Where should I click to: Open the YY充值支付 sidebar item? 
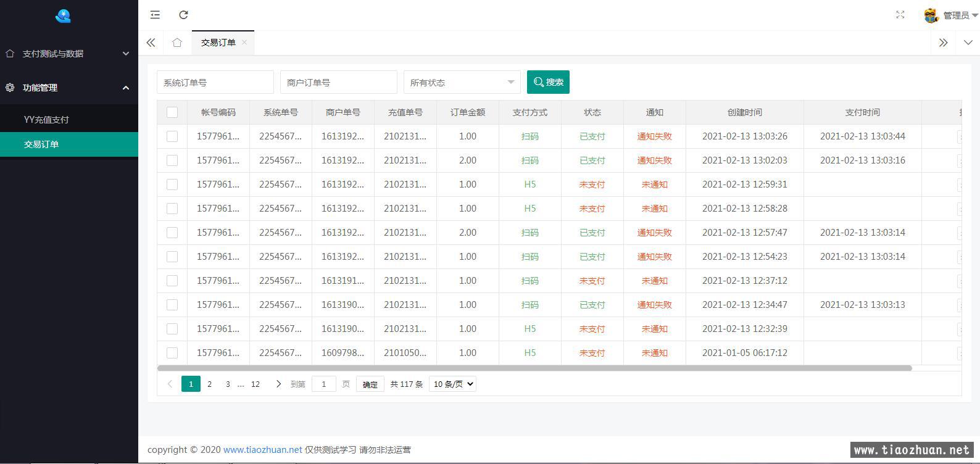coord(46,120)
